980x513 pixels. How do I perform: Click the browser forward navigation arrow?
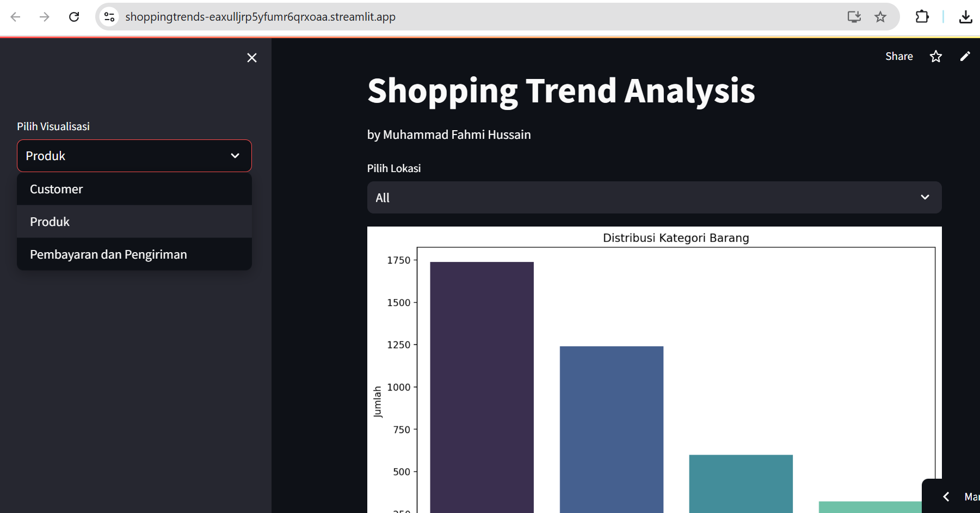[x=45, y=16]
